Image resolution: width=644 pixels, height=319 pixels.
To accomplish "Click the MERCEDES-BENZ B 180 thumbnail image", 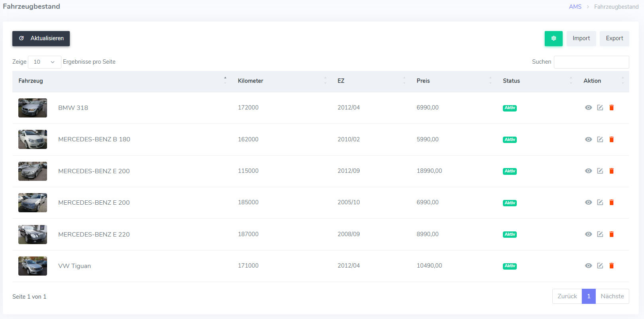I will pyautogui.click(x=33, y=139).
